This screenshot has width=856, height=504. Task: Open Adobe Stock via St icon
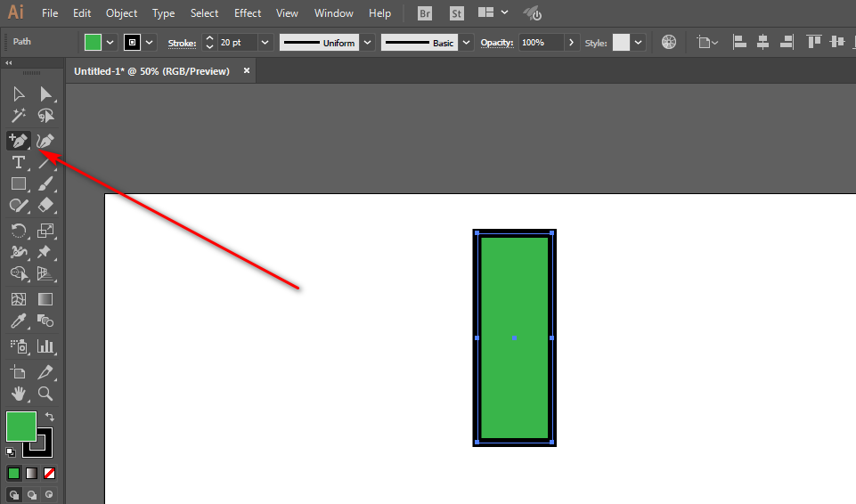pyautogui.click(x=457, y=13)
